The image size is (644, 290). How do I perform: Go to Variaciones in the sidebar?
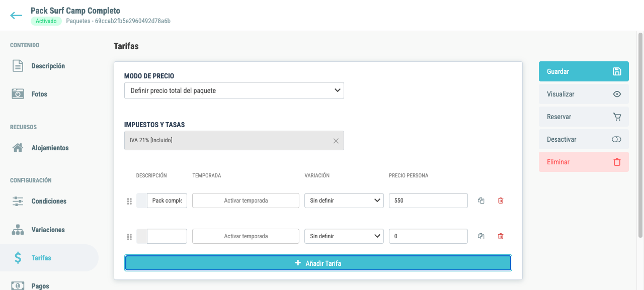click(48, 230)
